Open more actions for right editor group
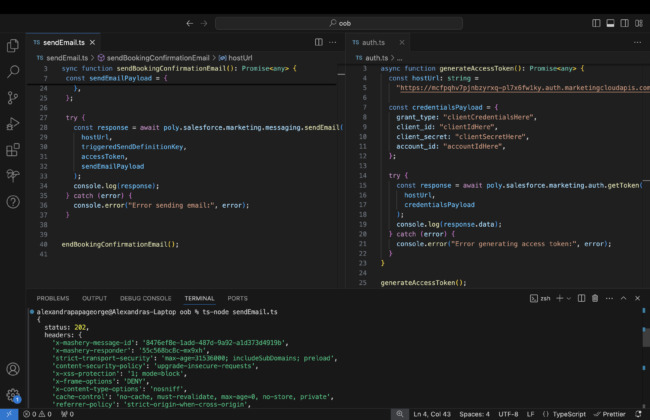The height and width of the screenshot is (420, 650). coord(637,42)
